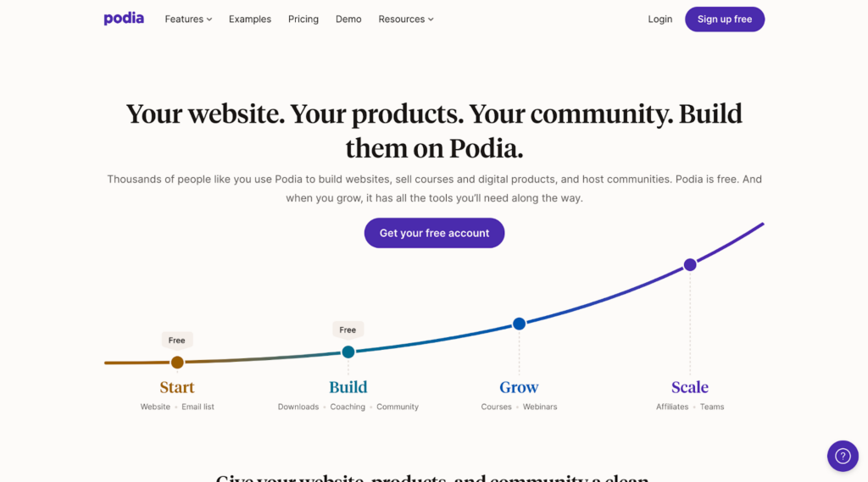Image resolution: width=868 pixels, height=482 pixels.
Task: Click the Community label under Build
Action: click(x=398, y=407)
